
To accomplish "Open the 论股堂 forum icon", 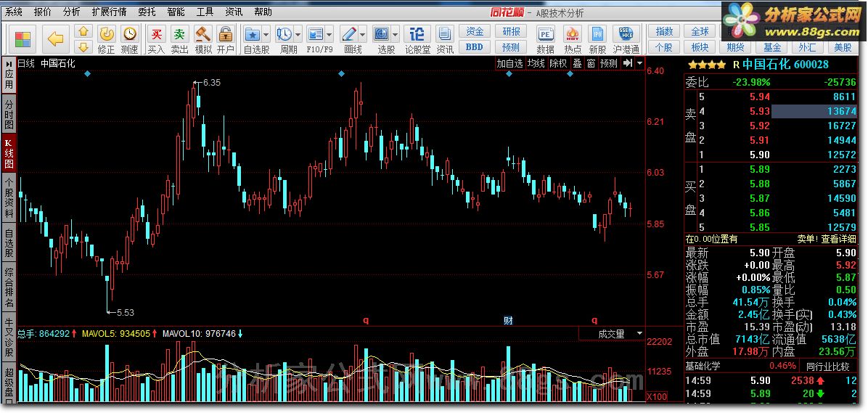I will click(x=417, y=34).
